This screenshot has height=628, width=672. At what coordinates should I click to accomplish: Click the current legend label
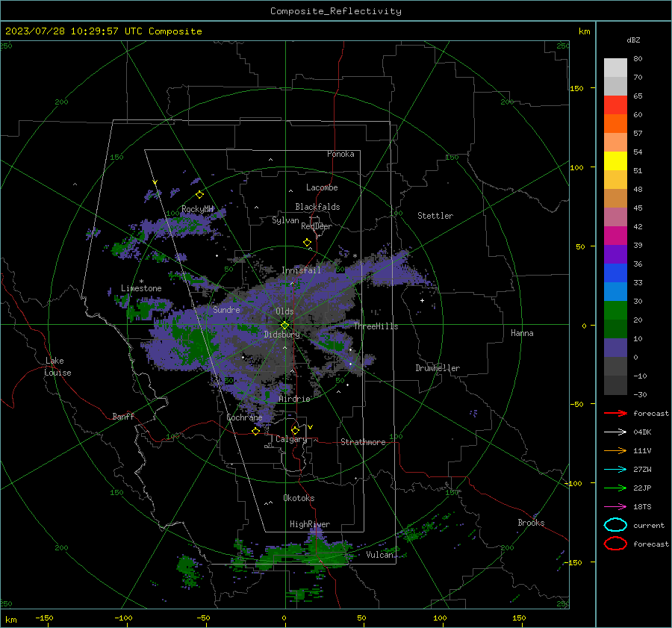pyautogui.click(x=649, y=525)
